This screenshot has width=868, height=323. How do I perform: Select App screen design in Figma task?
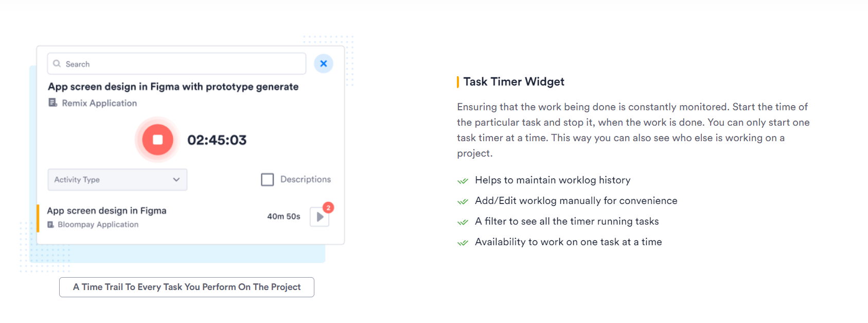(x=107, y=211)
